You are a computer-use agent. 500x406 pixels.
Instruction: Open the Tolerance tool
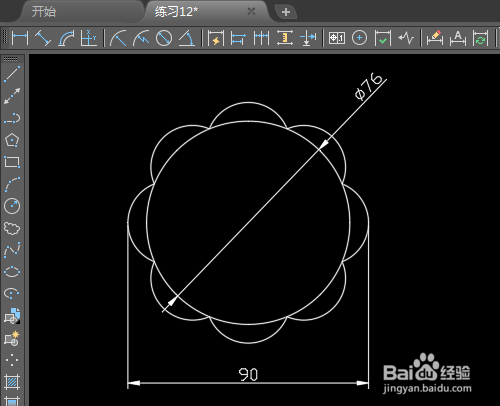(x=337, y=38)
